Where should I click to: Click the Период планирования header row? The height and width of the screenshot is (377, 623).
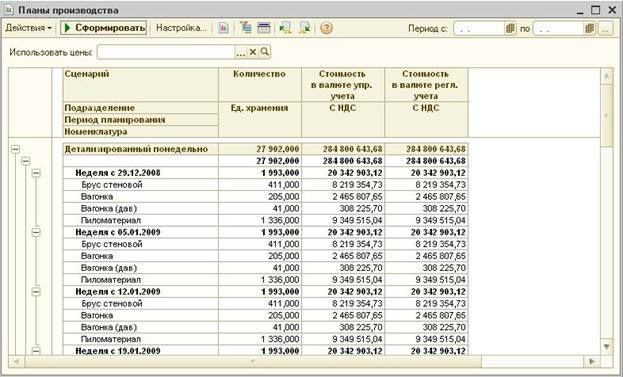[141, 120]
